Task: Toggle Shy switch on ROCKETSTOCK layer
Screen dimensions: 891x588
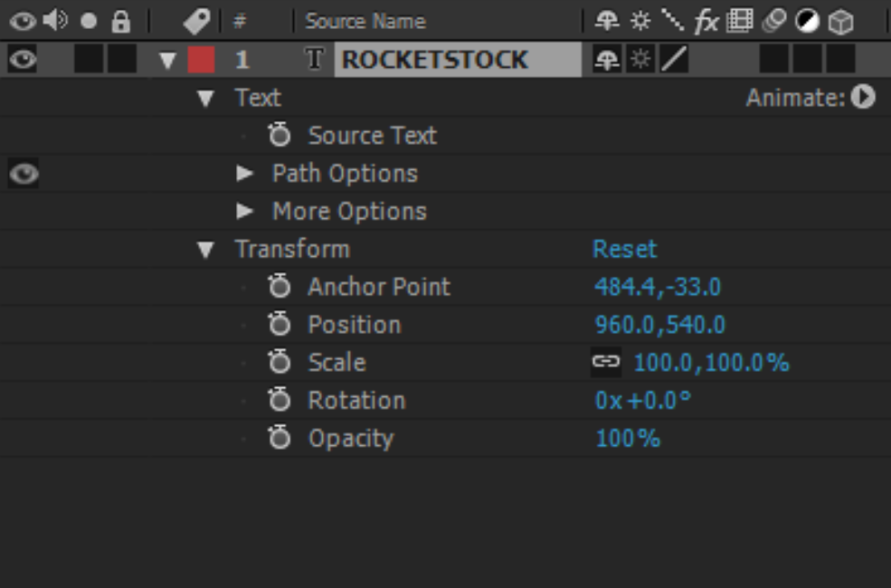Action: 606,60
